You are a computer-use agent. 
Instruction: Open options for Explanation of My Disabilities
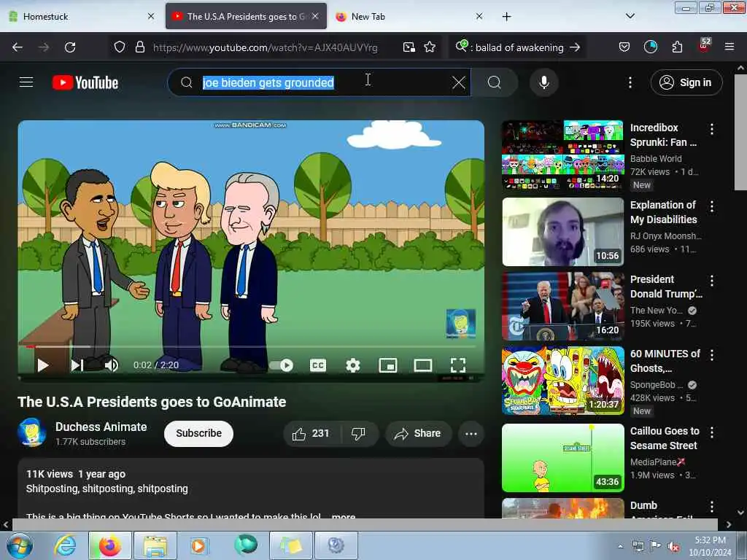coord(712,206)
